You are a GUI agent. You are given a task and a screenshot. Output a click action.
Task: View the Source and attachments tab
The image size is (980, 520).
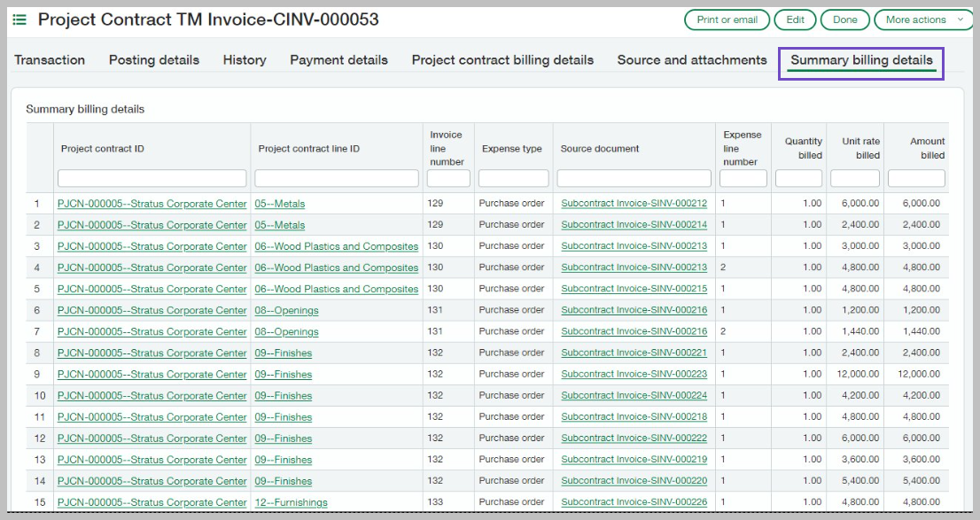coord(692,60)
